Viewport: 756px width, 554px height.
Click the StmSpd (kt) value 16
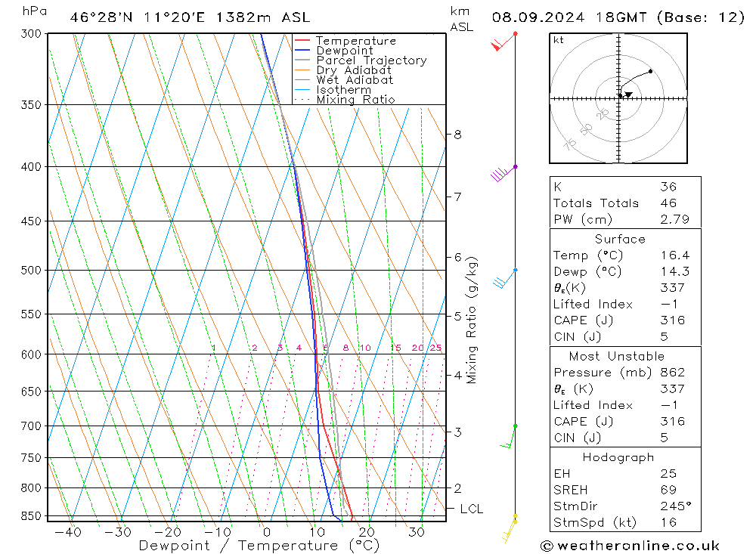tap(668, 522)
